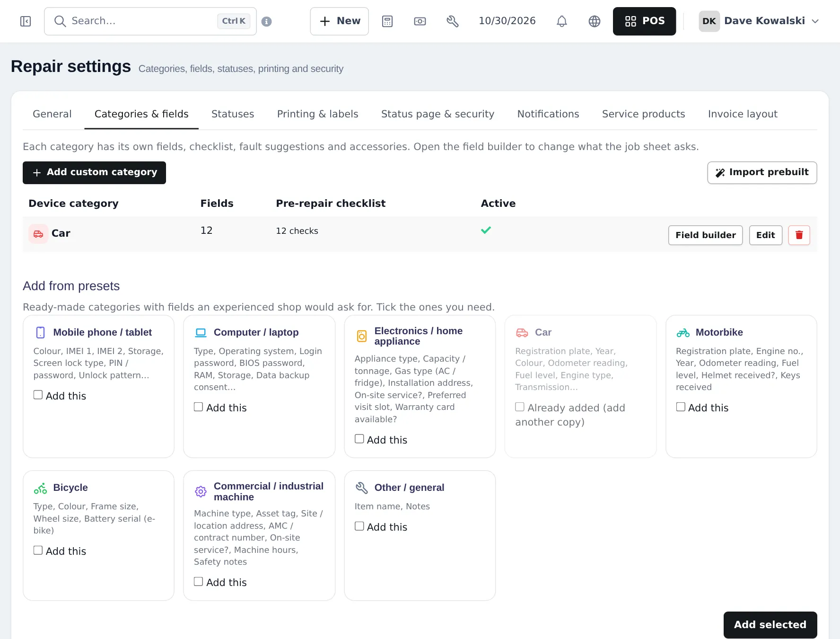Open the Notifications tab
The width and height of the screenshot is (840, 639).
[548, 114]
